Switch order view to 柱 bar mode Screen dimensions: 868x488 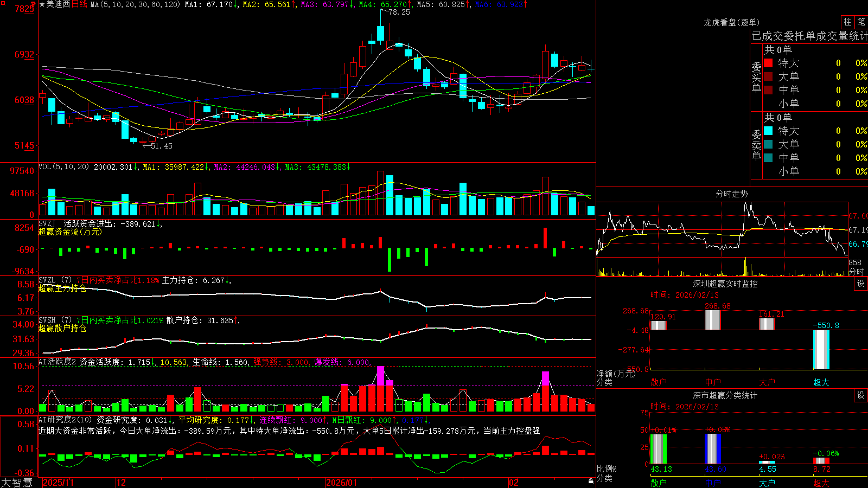tap(847, 22)
